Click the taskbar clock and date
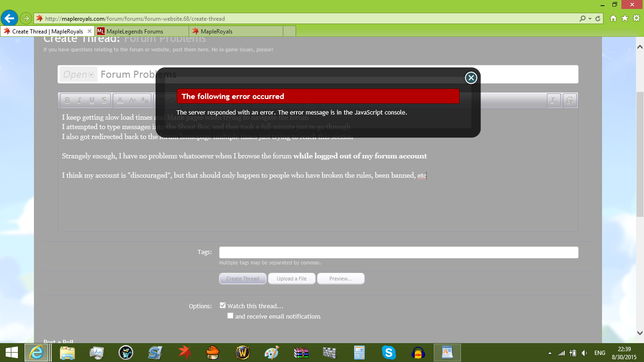The width and height of the screenshot is (644, 362). (x=624, y=353)
